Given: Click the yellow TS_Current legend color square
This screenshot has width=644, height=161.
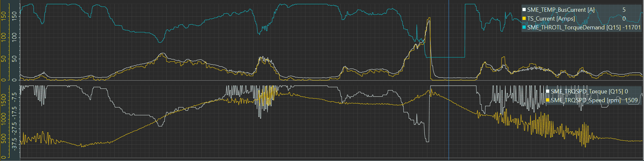Looking at the screenshot, I should pos(524,19).
